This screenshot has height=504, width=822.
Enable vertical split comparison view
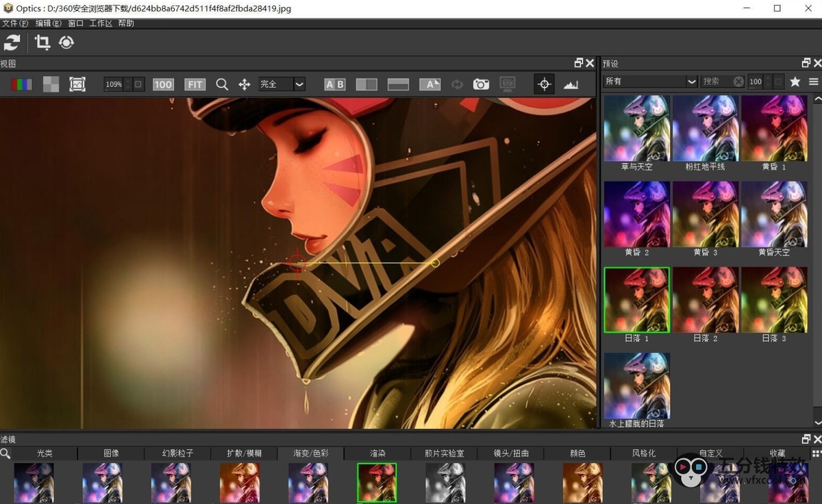[366, 84]
